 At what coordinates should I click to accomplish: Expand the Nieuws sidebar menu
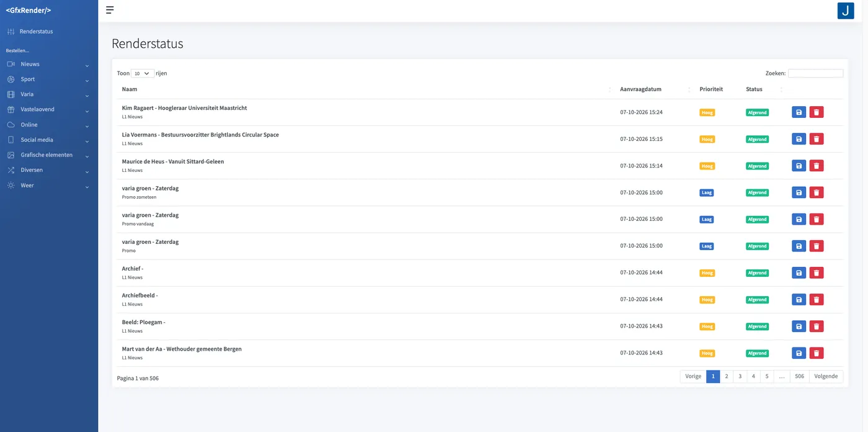[49, 64]
